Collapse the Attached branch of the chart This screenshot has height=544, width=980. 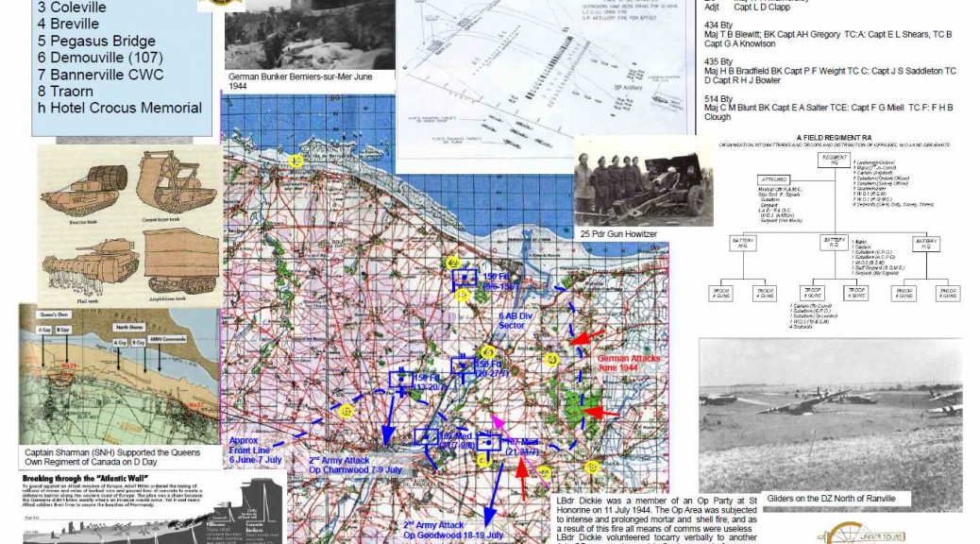point(773,178)
